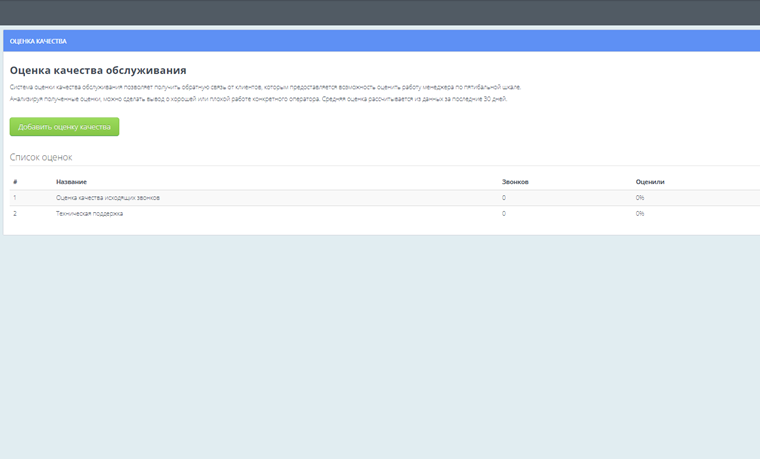760x459 pixels.
Task: Click the 'Оценка качества обслуживания' heading
Action: pos(98,70)
